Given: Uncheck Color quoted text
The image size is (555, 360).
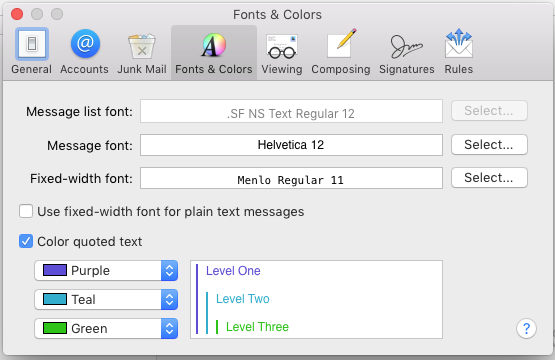Looking at the screenshot, I should (26, 241).
